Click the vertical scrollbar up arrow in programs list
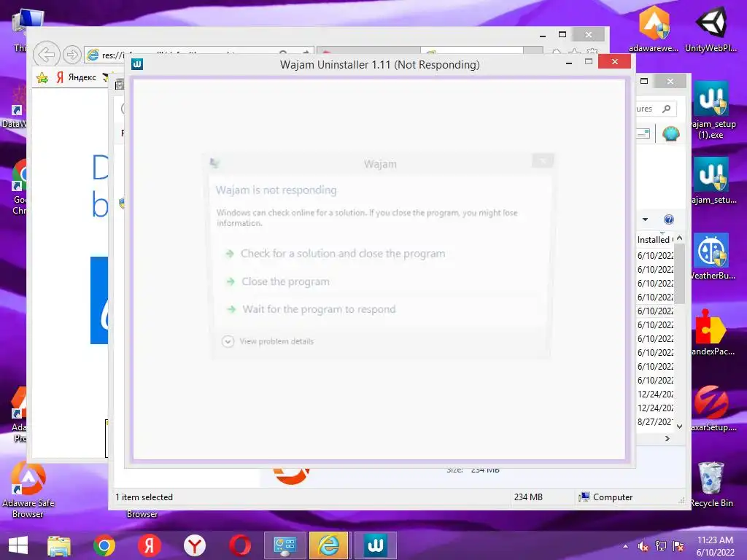The image size is (747, 560). [680, 238]
